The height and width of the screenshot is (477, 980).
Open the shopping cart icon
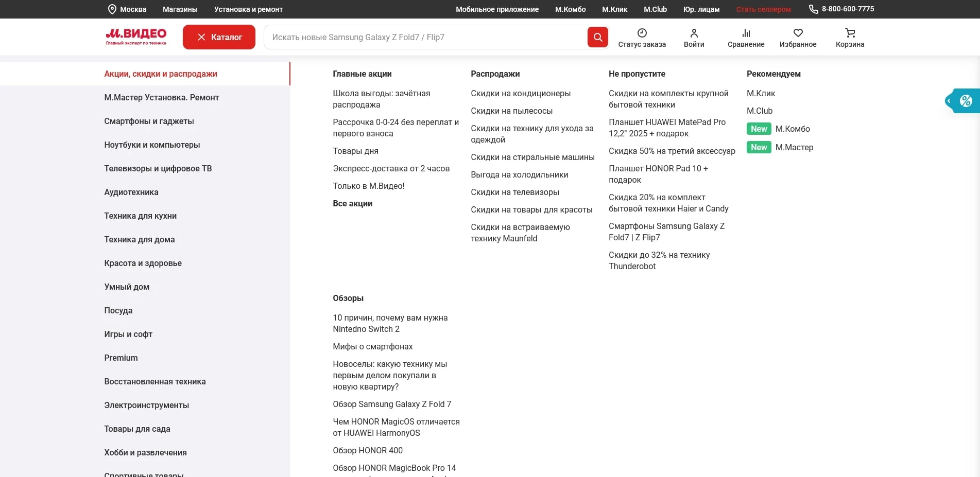850,33
